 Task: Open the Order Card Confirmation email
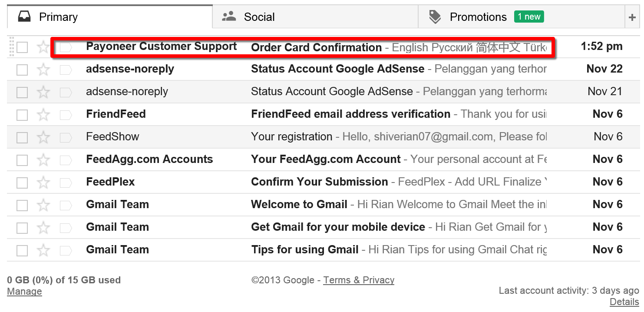point(316,47)
